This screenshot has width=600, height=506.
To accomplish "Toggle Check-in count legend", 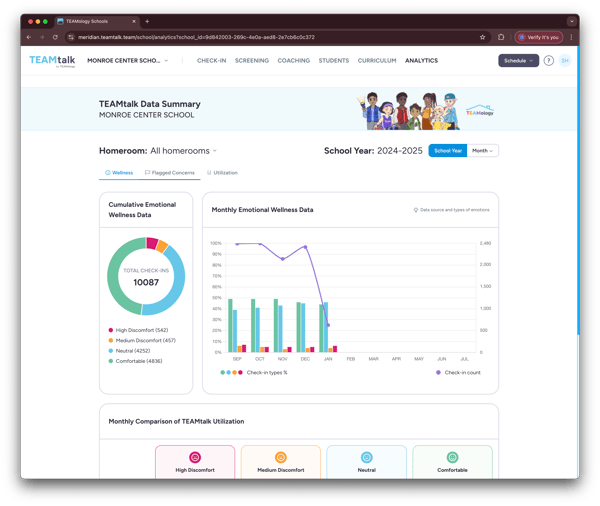I will coord(458,372).
